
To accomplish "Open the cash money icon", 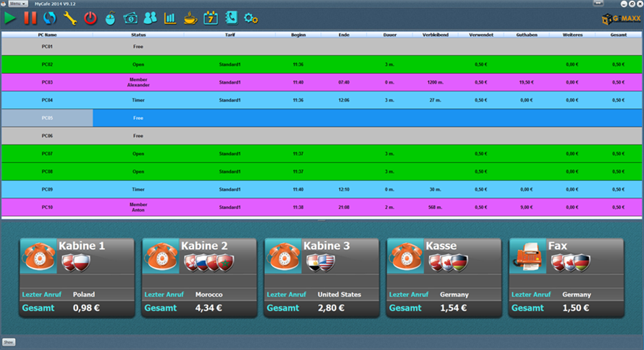I will coord(130,18).
